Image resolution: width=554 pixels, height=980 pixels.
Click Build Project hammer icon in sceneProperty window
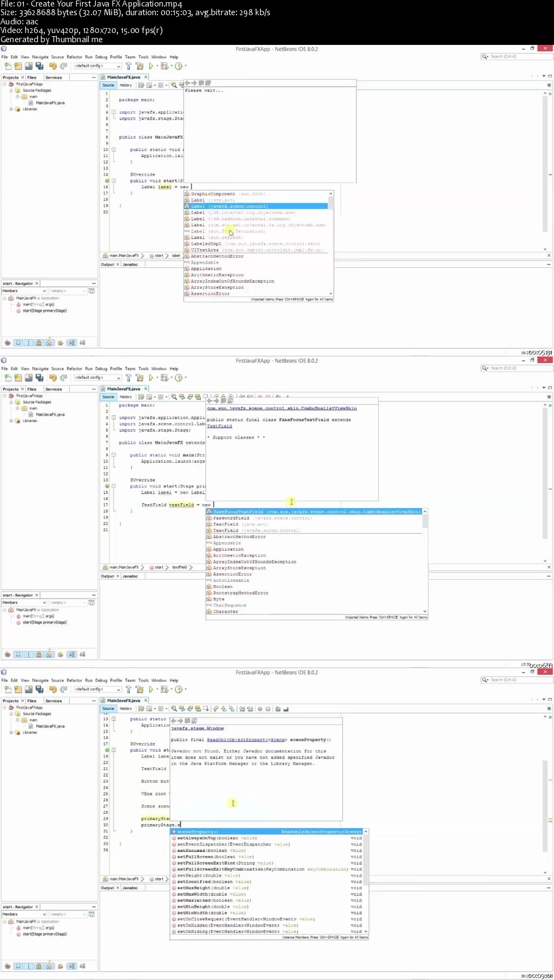129,689
